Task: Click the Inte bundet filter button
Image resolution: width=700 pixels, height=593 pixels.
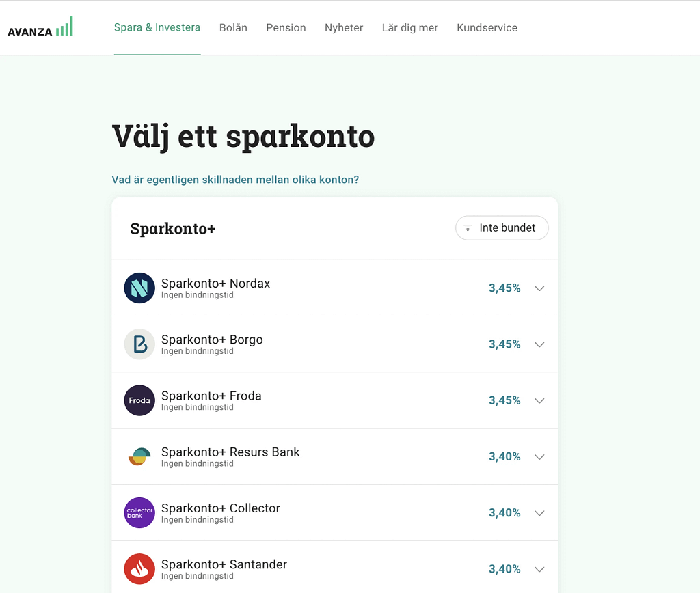Action: pyautogui.click(x=502, y=227)
